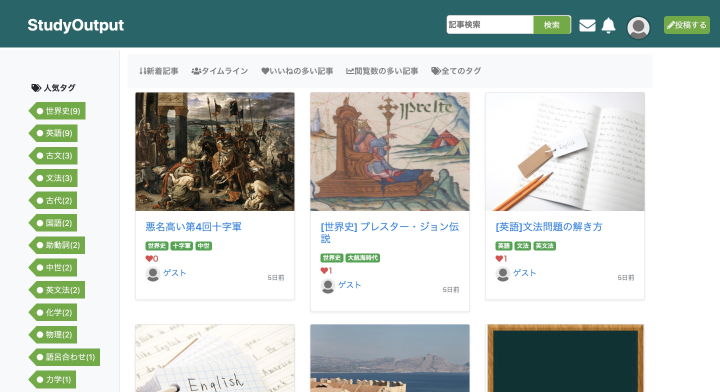The height and width of the screenshot is (392, 720).
Task: Switch to 閲覧数の多い記事 tab
Action: click(382, 71)
